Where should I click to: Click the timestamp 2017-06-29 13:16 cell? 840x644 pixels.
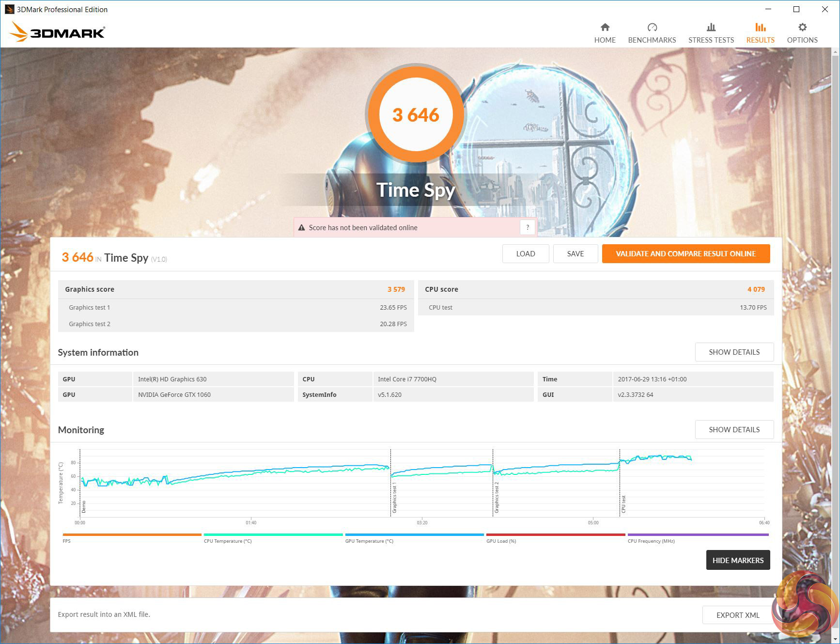click(x=693, y=379)
